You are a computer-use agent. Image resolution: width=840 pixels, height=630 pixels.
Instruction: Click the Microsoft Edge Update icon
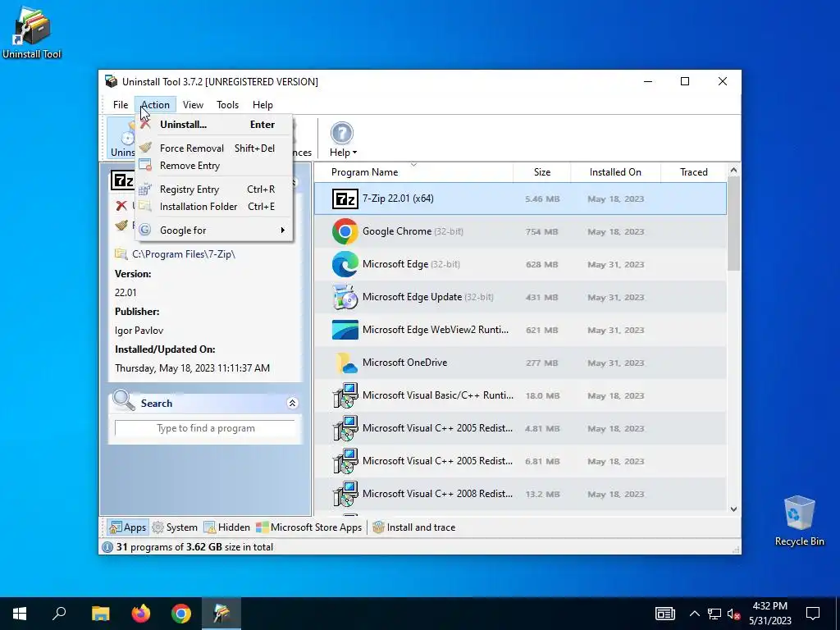(x=345, y=297)
